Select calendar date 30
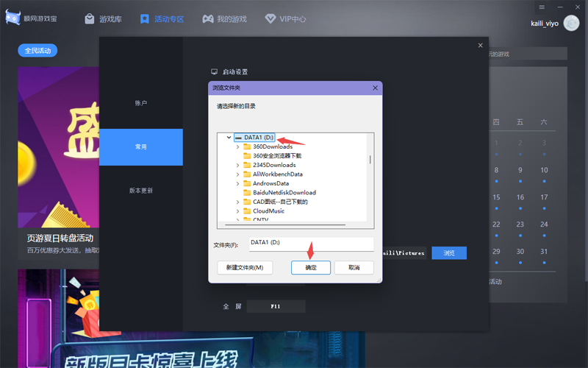This screenshot has width=588, height=368. tap(520, 252)
